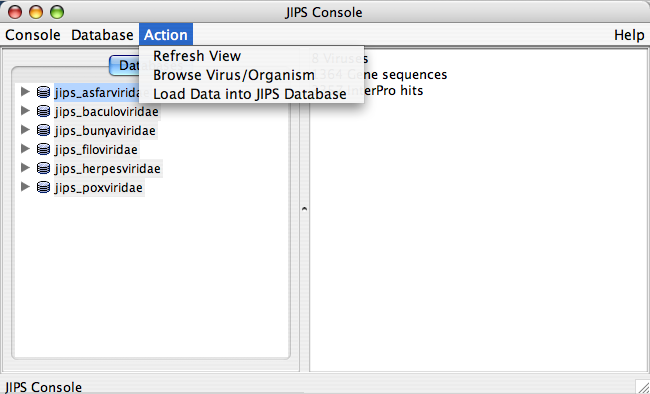
Task: Choose Load Data into JIPS Database
Action: (251, 94)
